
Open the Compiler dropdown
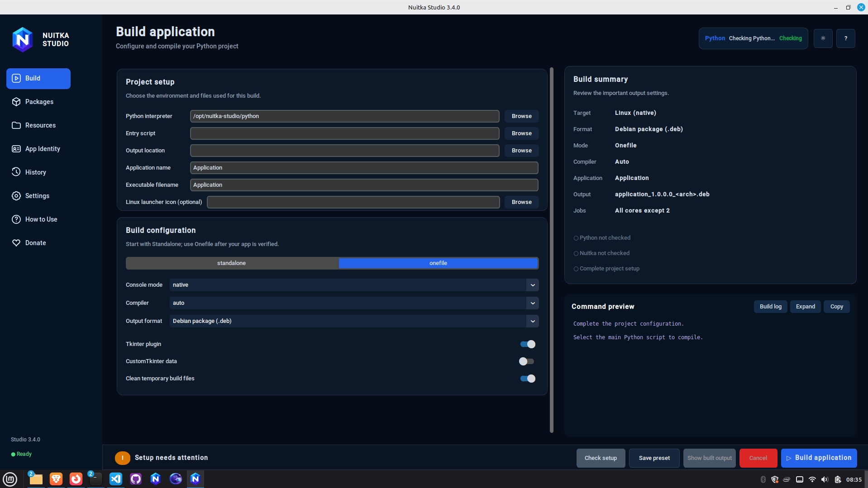pos(354,303)
